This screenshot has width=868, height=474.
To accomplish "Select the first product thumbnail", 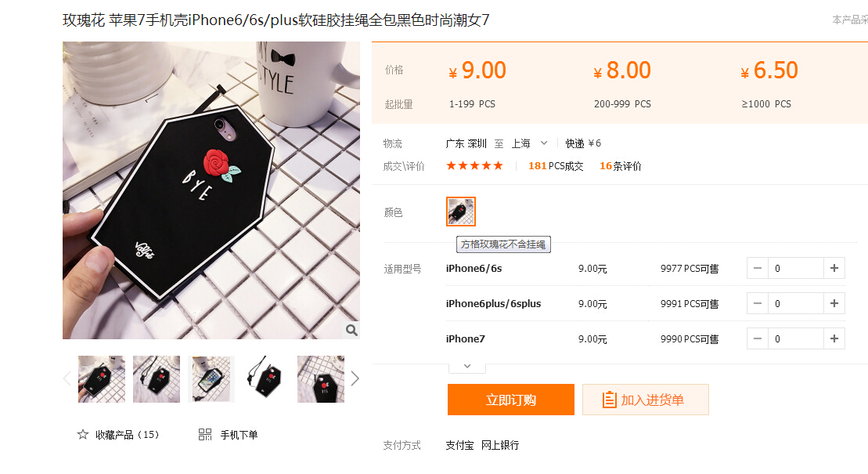I will tap(102, 379).
